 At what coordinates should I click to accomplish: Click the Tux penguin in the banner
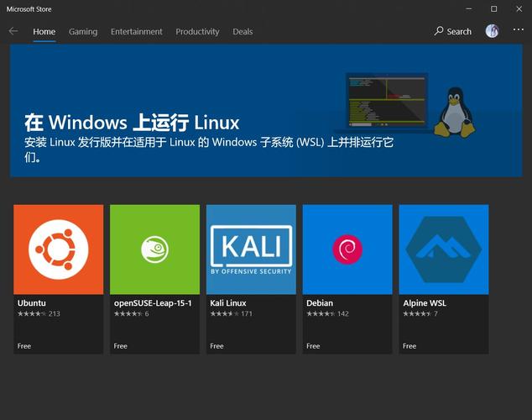pyautogui.click(x=454, y=113)
